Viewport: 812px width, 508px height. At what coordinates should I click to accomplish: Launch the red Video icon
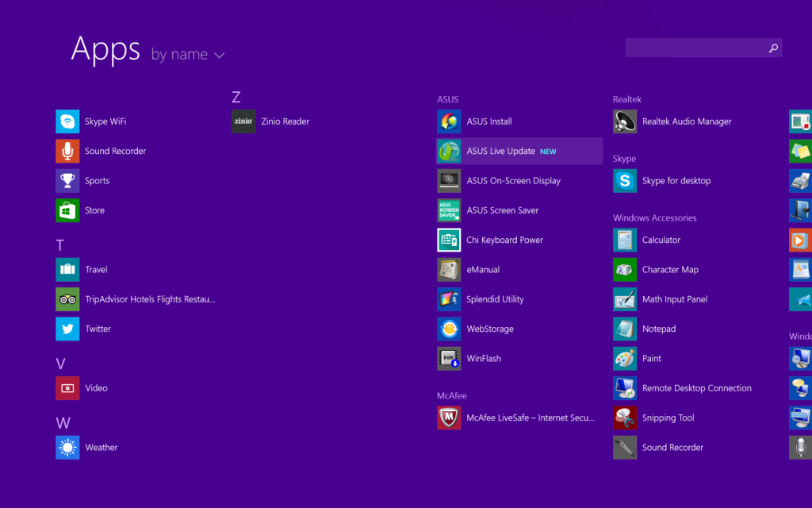(x=67, y=387)
